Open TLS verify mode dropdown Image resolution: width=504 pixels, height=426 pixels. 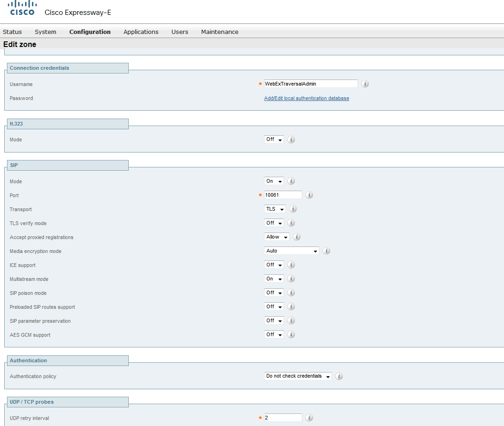click(x=274, y=223)
